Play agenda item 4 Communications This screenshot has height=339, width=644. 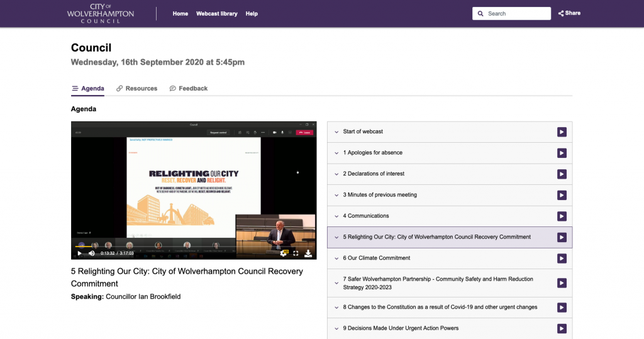point(562,216)
